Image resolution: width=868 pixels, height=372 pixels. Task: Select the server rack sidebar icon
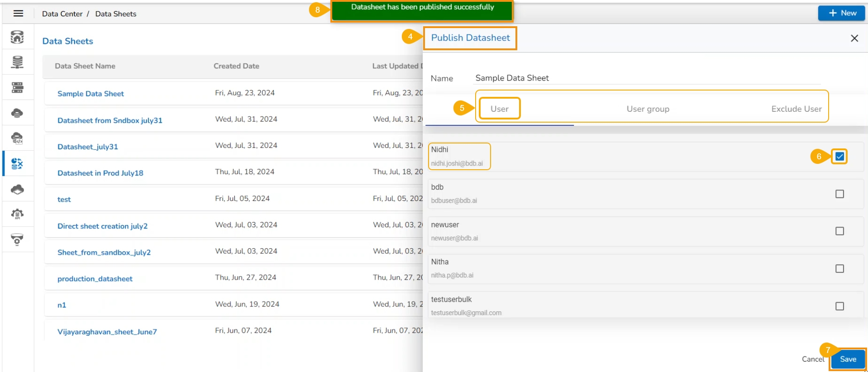[17, 87]
